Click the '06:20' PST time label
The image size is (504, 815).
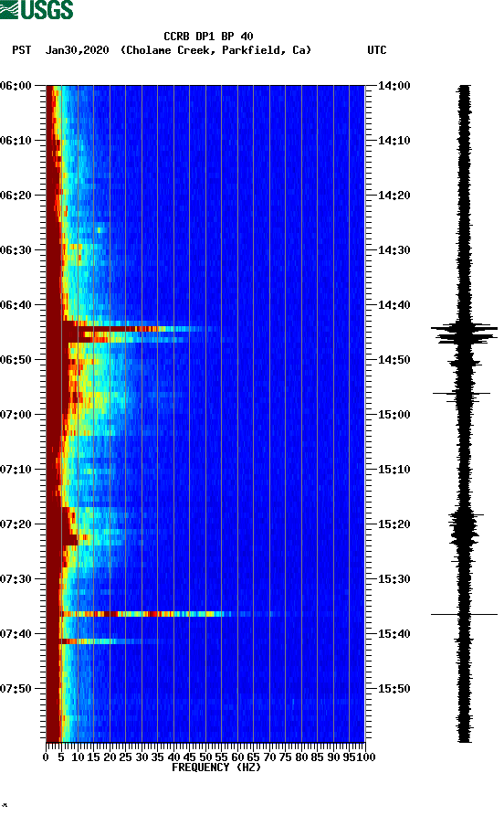(x=16, y=196)
